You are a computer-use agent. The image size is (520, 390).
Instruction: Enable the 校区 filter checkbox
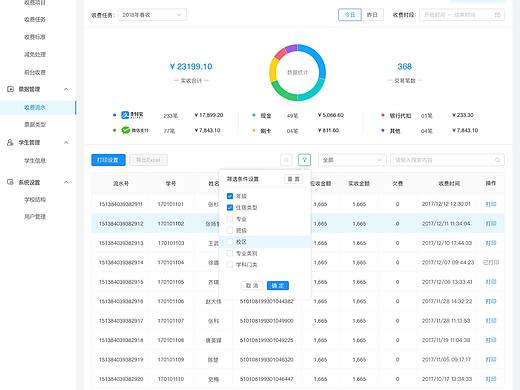tap(230, 242)
